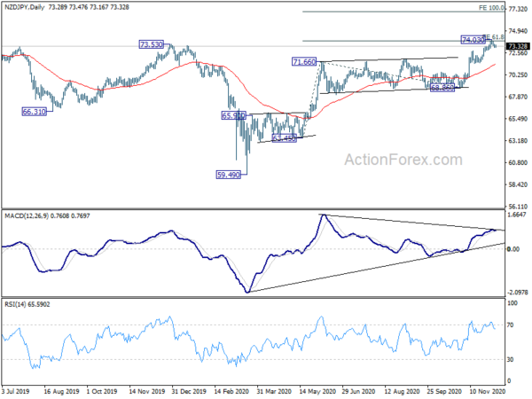Click the 70.250 price axis value
Screen dimensions: 532x399
(x=518, y=75)
